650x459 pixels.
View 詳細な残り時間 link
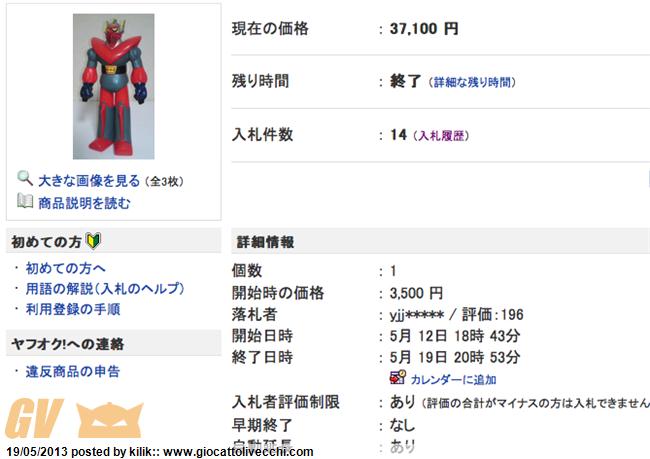472,82
